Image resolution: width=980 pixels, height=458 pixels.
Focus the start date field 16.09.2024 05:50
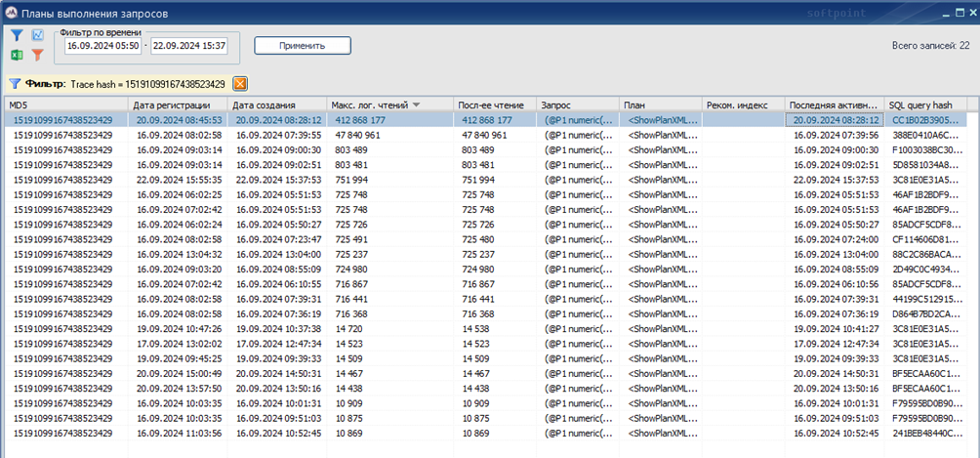pos(102,45)
